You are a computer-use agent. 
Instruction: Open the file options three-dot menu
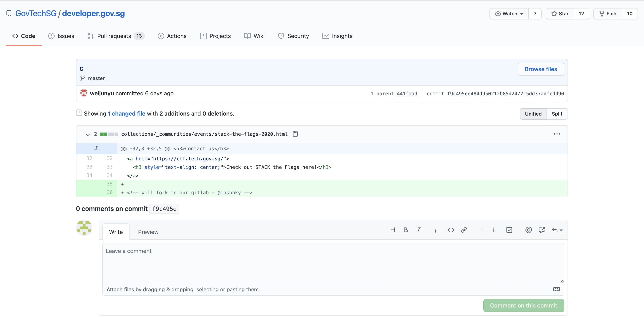pos(557,134)
